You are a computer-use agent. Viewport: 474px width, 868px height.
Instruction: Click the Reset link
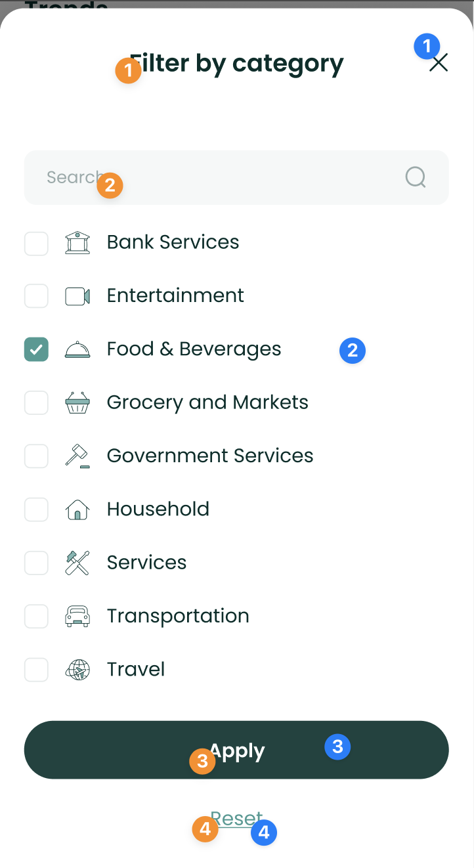[236, 819]
